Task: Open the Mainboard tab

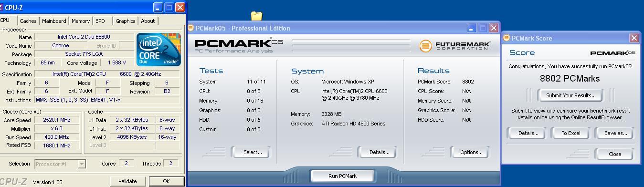Action: click(54, 21)
